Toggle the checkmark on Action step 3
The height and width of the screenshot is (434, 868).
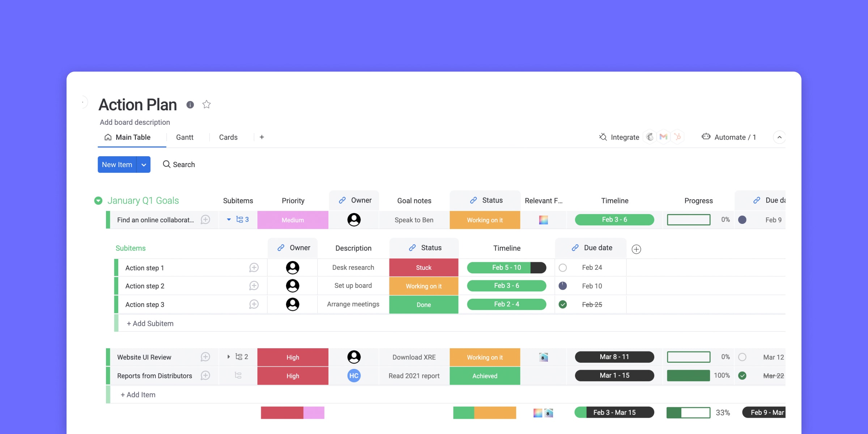563,305
